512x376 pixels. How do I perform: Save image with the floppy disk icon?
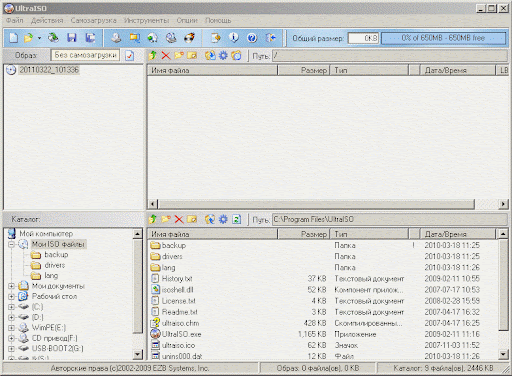(x=72, y=38)
